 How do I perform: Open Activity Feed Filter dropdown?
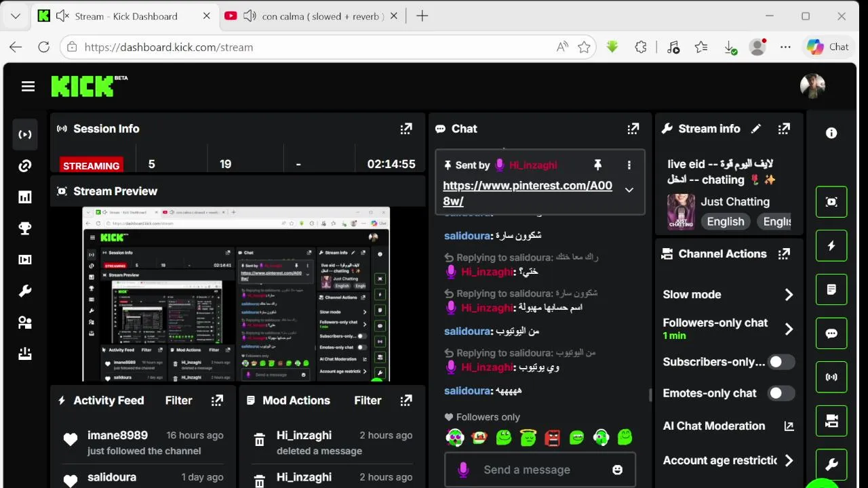pos(178,401)
